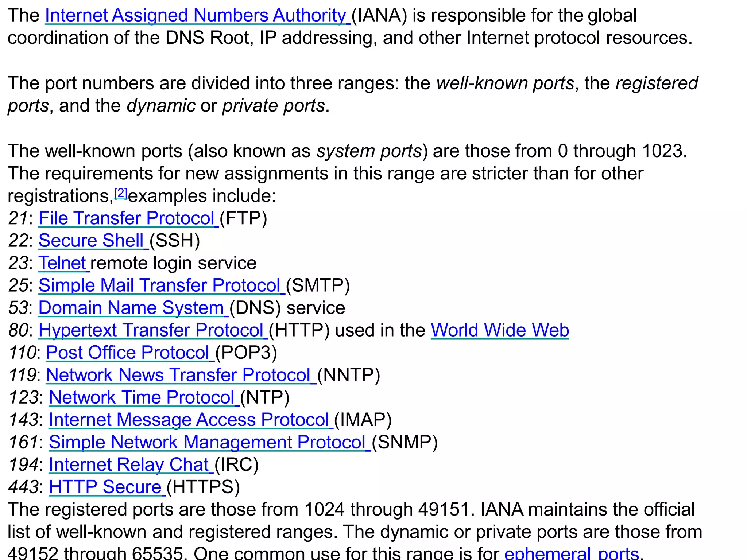The height and width of the screenshot is (560, 747).
Task: Click the (POP3) abbreviation text
Action: 246,353
